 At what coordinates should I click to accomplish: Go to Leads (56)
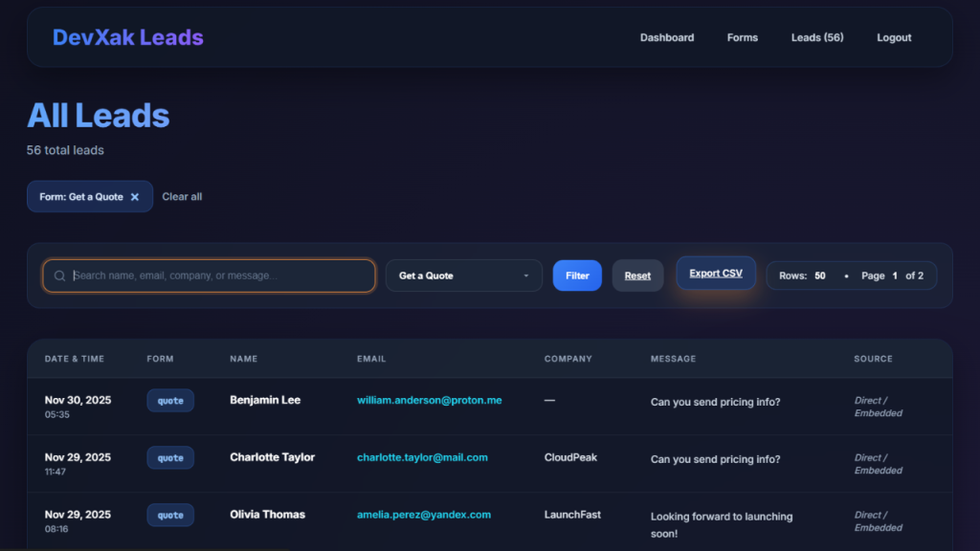(x=816, y=37)
